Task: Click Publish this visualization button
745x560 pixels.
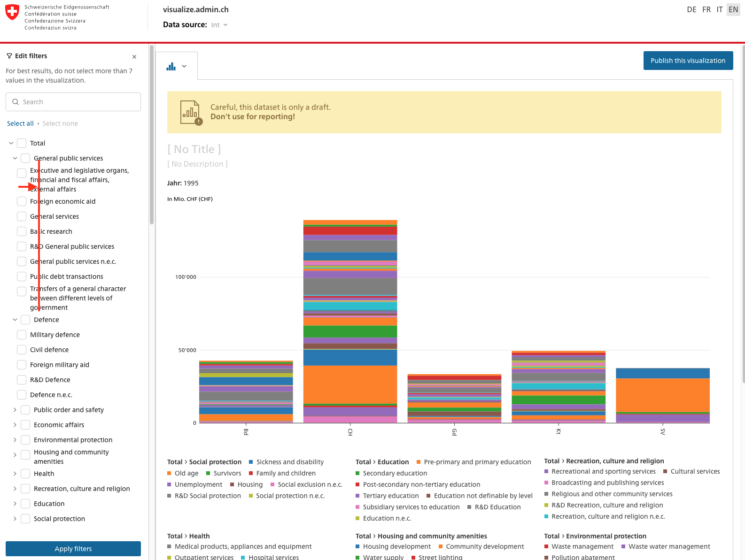Action: 688,61
